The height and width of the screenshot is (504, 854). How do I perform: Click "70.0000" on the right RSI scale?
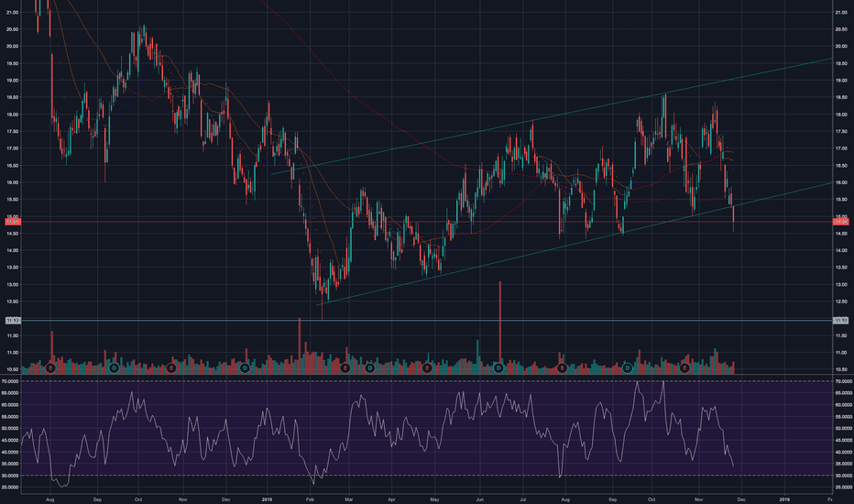pos(844,381)
